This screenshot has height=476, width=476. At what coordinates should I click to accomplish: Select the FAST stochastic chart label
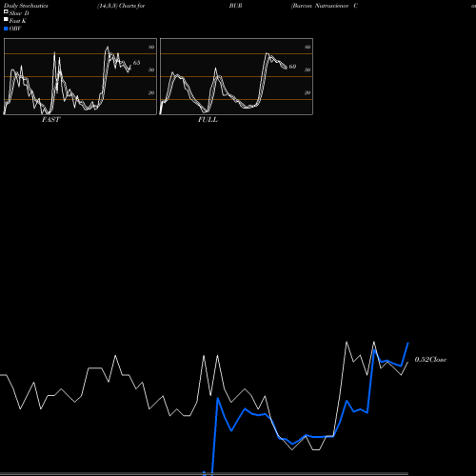pos(50,120)
